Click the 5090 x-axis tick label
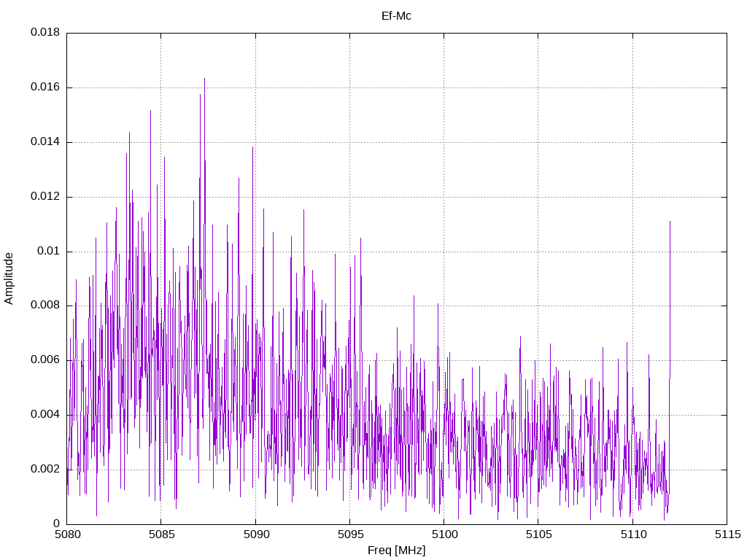This screenshot has height=560, width=747. tap(255, 534)
